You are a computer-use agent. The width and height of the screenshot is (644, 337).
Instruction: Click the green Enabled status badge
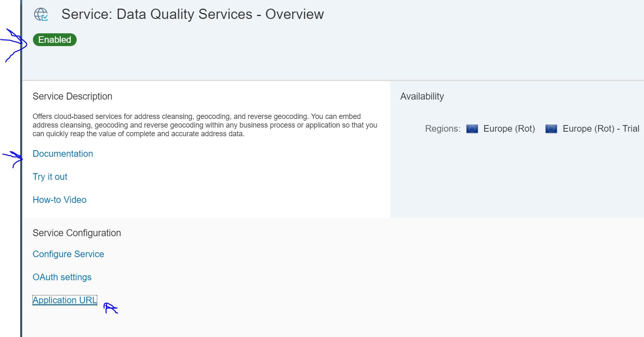(x=55, y=40)
